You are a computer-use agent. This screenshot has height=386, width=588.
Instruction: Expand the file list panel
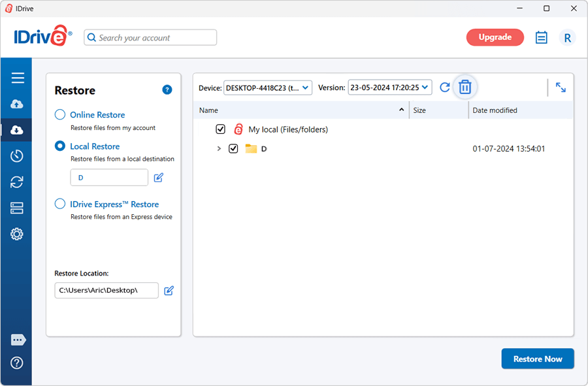tap(561, 88)
